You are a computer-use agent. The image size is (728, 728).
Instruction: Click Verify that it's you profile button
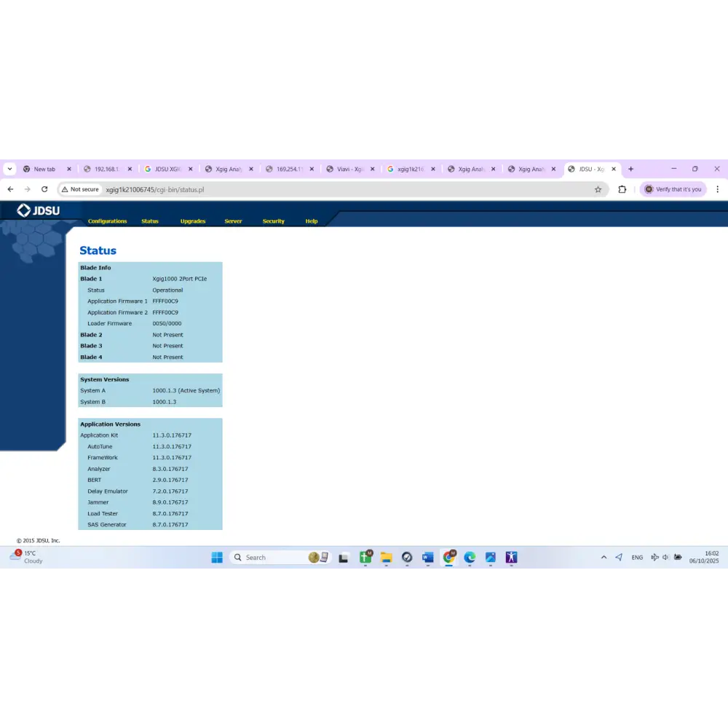(673, 189)
